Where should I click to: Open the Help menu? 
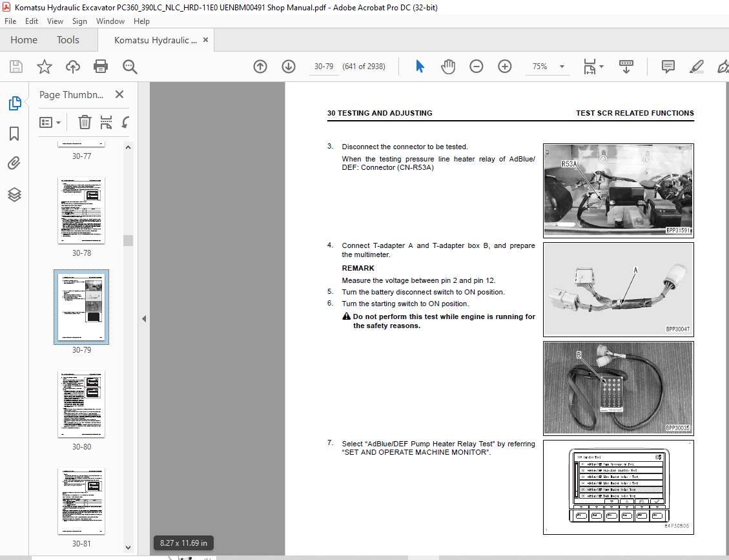tap(141, 21)
